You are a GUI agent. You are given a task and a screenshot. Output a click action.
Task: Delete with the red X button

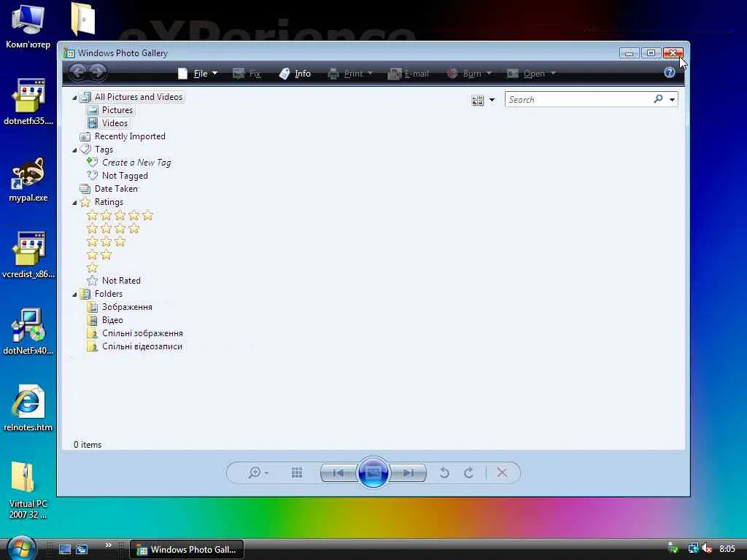click(x=502, y=472)
